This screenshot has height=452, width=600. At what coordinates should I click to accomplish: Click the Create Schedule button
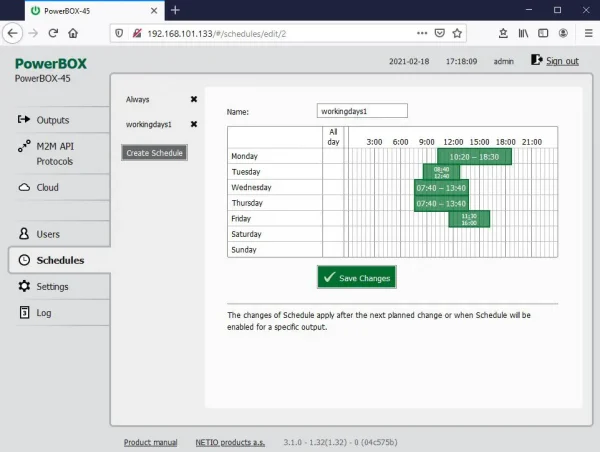pos(154,153)
